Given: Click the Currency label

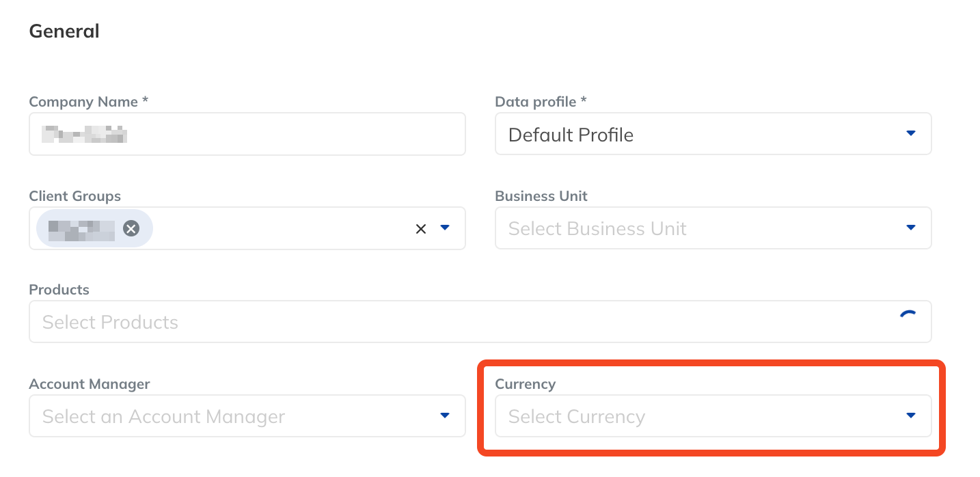Looking at the screenshot, I should (x=526, y=384).
